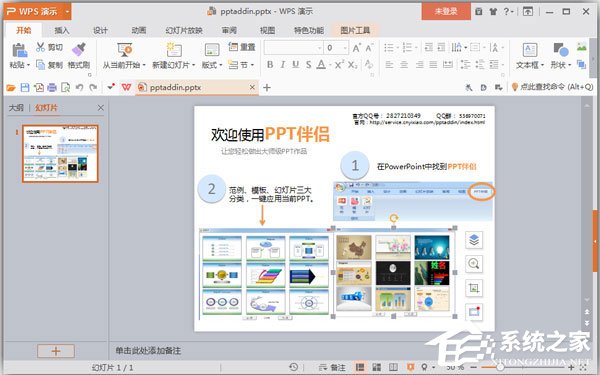Switch to the 大纲 (Outline) pane tab
The width and height of the screenshot is (600, 375).
(16, 108)
